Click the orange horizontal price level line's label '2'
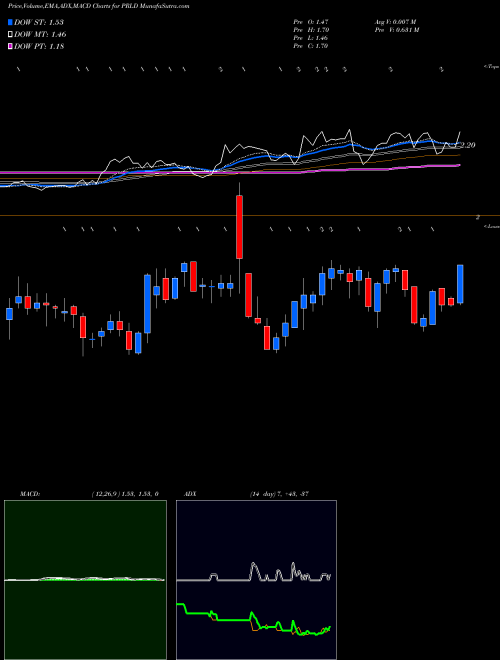Screen dimensions: 500x660 coord(478,217)
